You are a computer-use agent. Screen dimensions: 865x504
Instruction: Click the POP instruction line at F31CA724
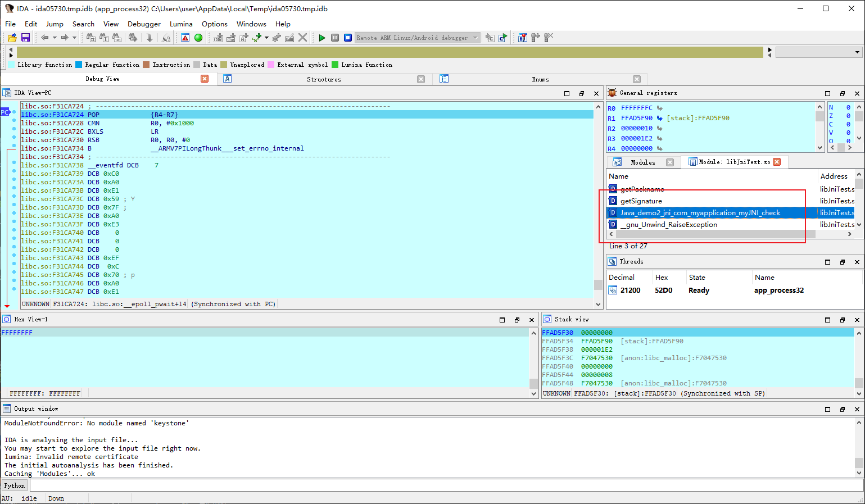point(307,115)
